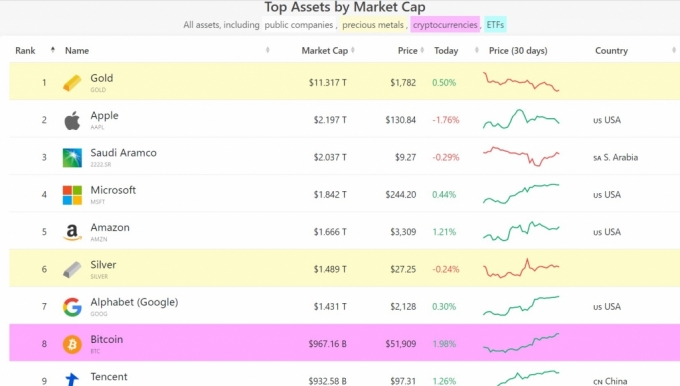View Bitcoin 30-day price chart
The width and height of the screenshot is (680, 386).
coord(521,343)
